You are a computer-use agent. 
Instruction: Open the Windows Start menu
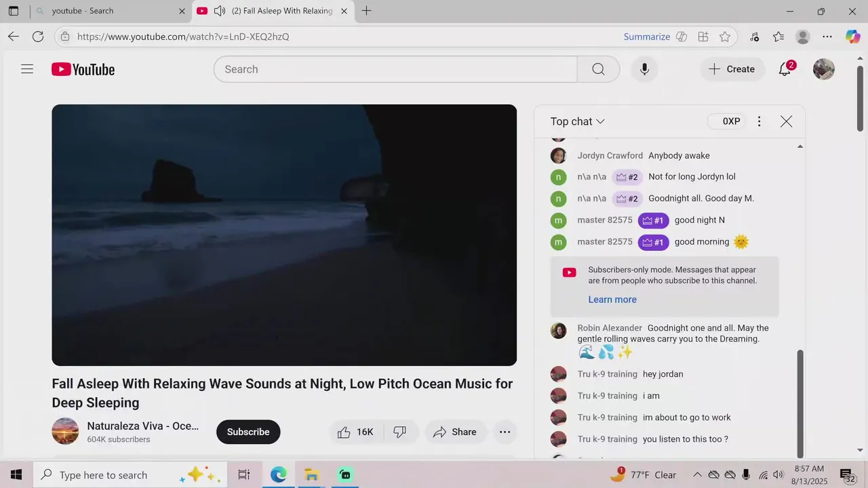click(16, 475)
